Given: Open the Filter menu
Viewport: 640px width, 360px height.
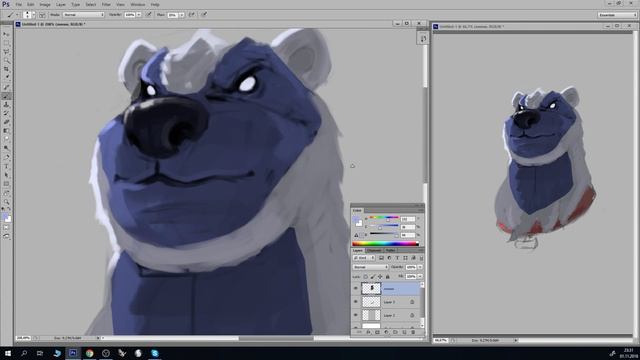Looking at the screenshot, I should 106,4.
